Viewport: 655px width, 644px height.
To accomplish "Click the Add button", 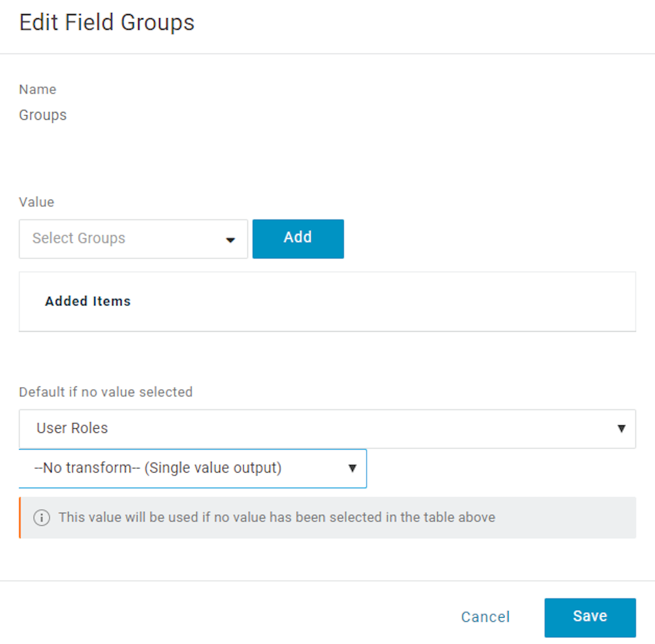I will [298, 238].
